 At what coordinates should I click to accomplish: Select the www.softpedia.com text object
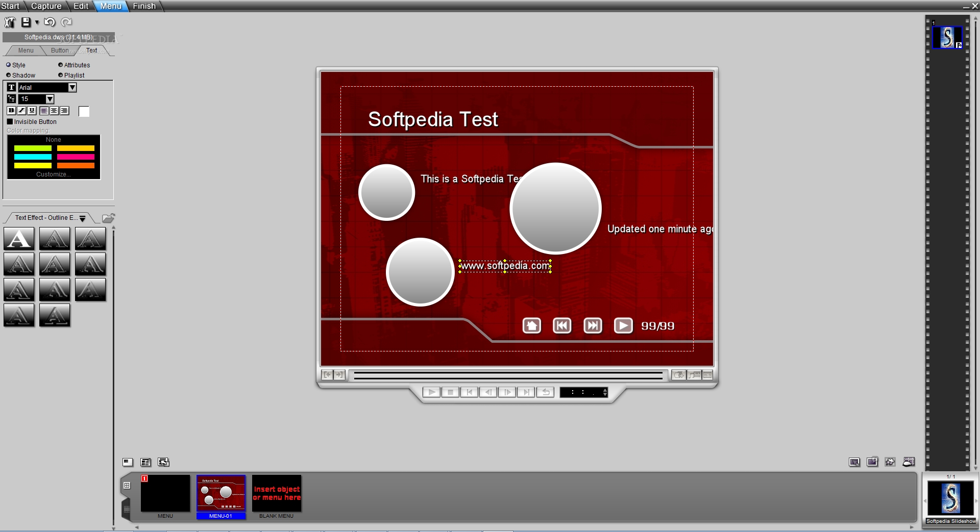[505, 266]
